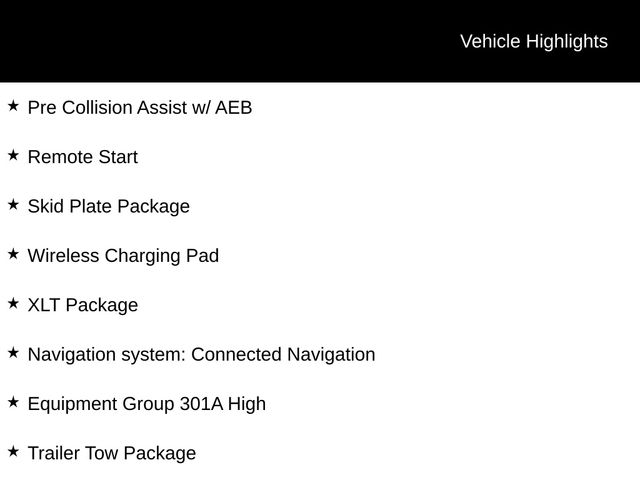Click the black header banner area
Viewport: 640px width, 480px height.
point(320,41)
